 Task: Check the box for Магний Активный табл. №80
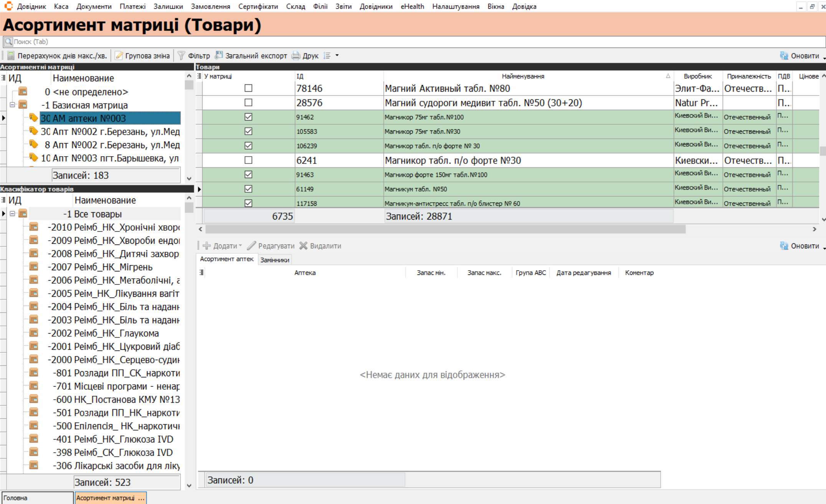click(248, 88)
